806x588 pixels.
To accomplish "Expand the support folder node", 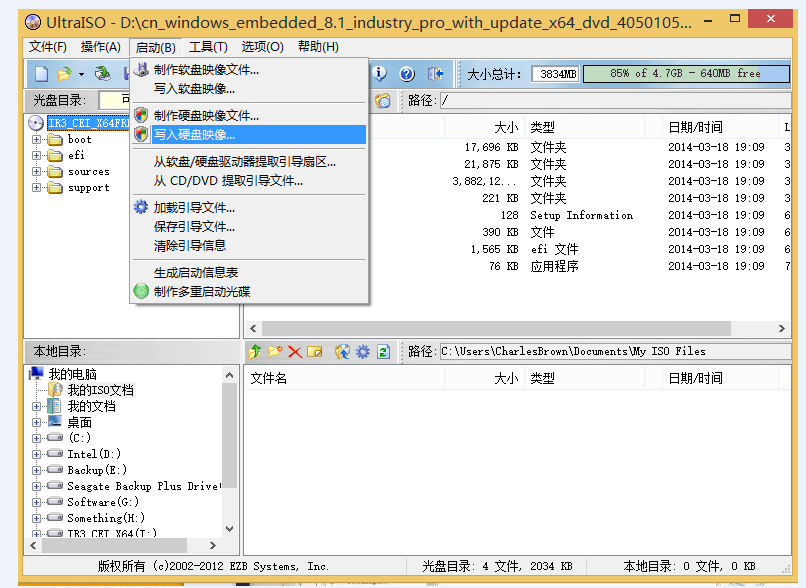I will pos(36,188).
